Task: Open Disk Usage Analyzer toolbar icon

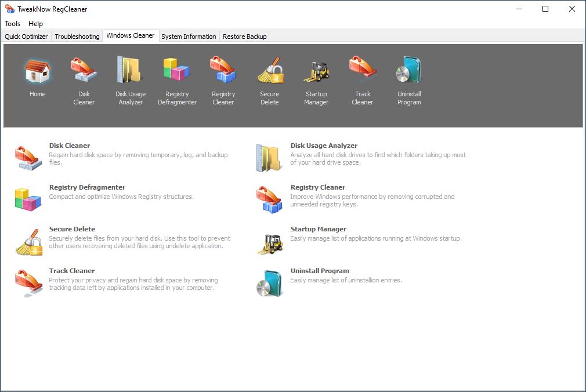Action: (129, 70)
